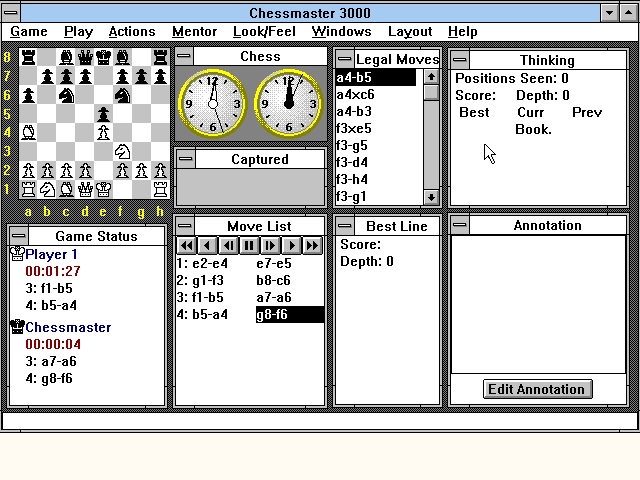The image size is (640, 480).
Task: Click the Chessmaster name in Game Status
Action: [x=68, y=327]
